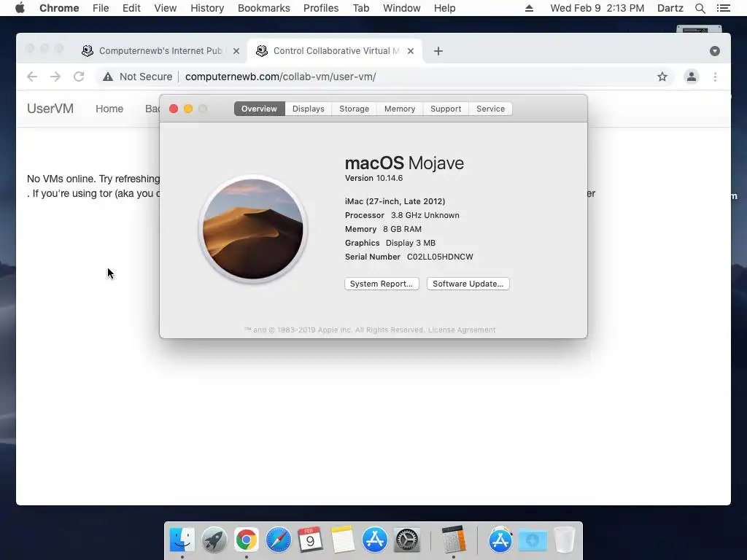Click the Version 10.14.6 text
The image size is (747, 560).
(x=374, y=178)
